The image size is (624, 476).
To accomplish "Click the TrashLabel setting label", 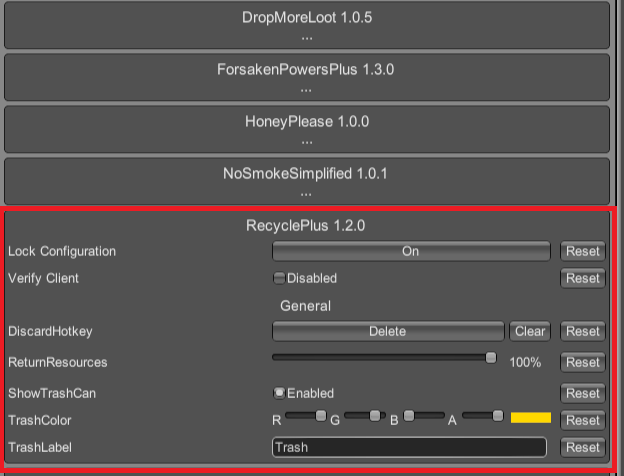I will [40, 447].
